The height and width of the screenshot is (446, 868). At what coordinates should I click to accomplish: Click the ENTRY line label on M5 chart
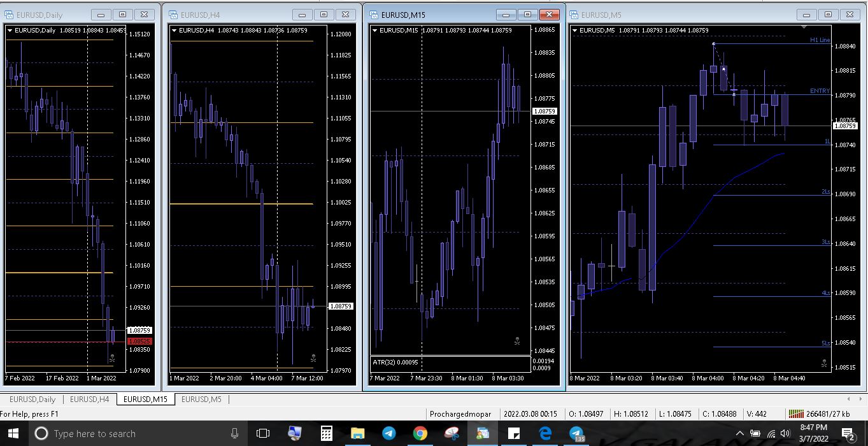pyautogui.click(x=820, y=91)
